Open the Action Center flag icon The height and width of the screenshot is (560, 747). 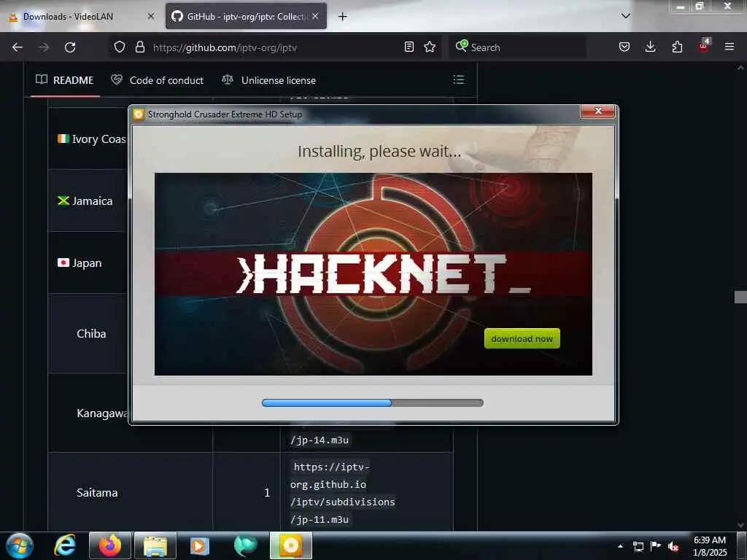click(656, 545)
